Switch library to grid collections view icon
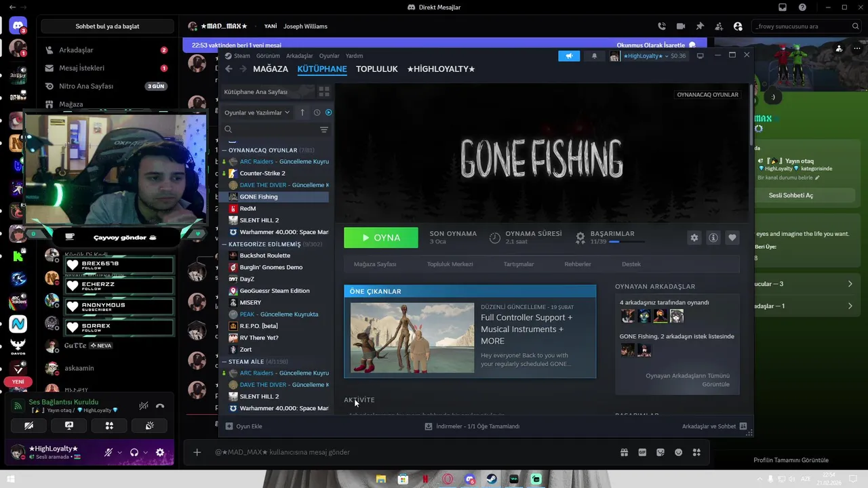Viewport: 868px width, 488px height. click(323, 91)
